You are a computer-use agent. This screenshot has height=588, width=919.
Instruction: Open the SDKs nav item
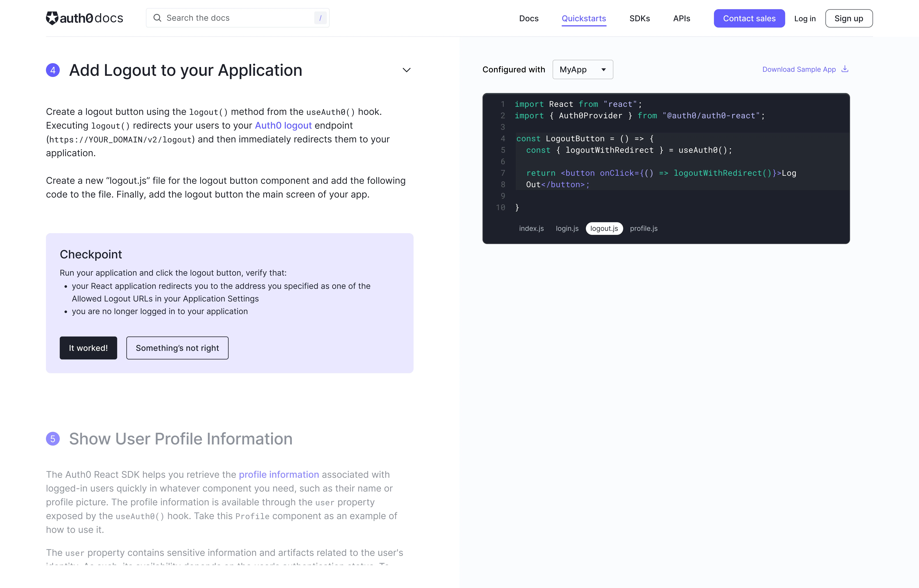pos(640,18)
